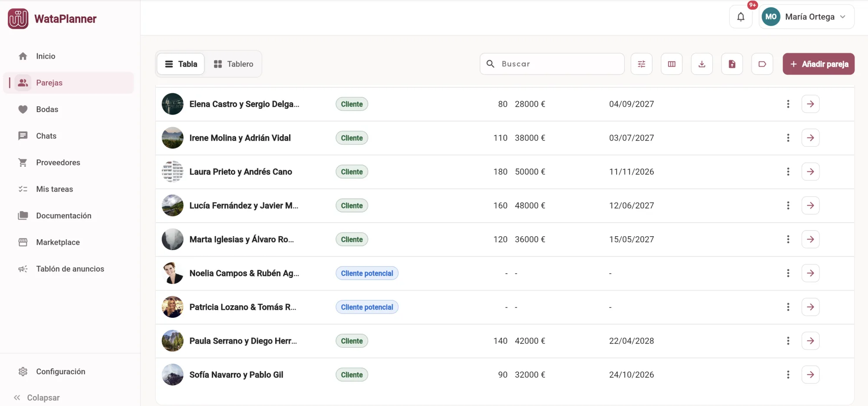868x406 pixels.
Task: Switch to Tabla view
Action: click(181, 64)
